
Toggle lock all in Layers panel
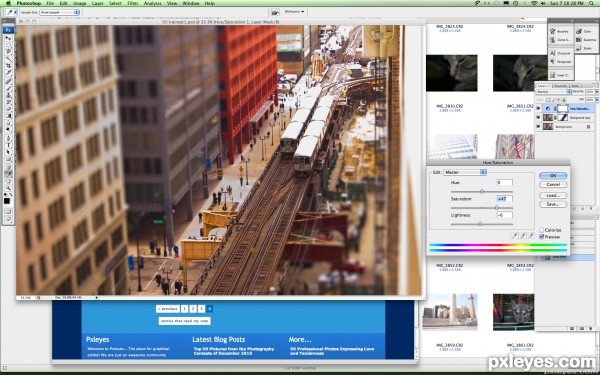[564, 100]
